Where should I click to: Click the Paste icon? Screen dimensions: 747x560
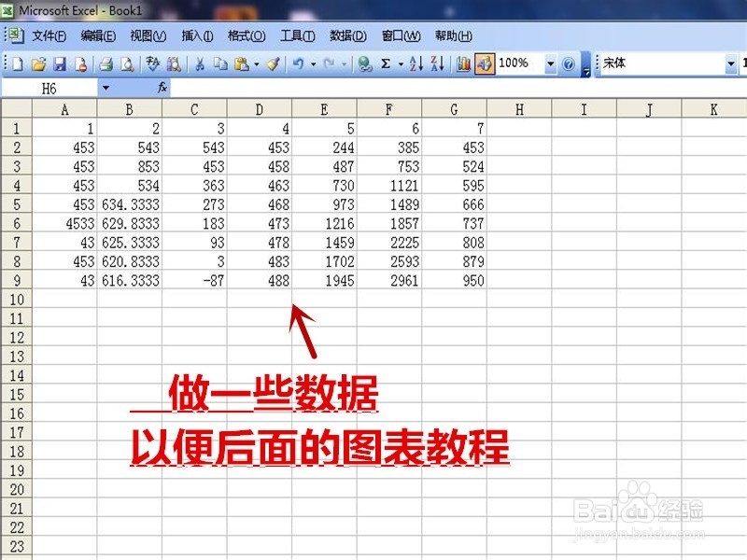[243, 63]
